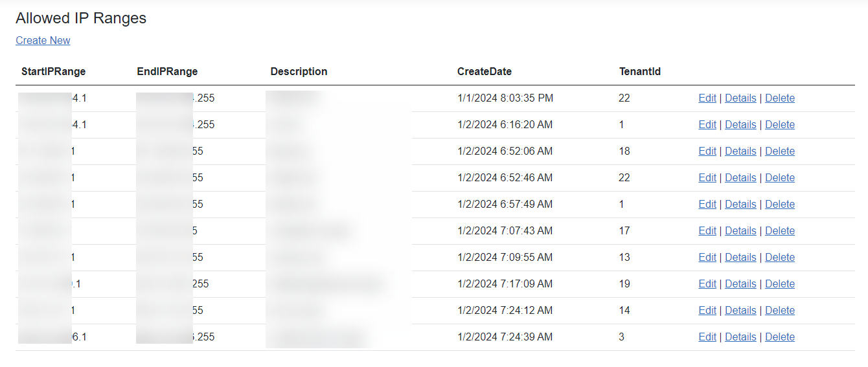
Task: Click the EndIPRange column header
Action: click(x=167, y=71)
